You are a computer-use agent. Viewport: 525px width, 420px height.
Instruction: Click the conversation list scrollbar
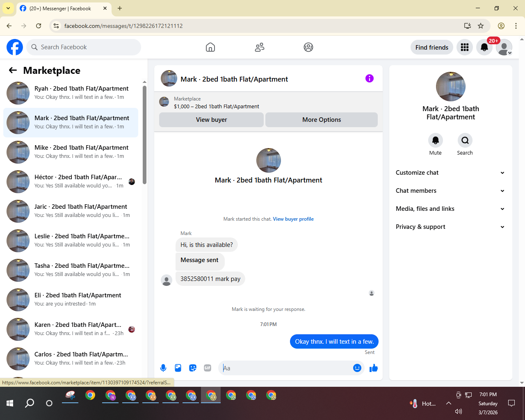coord(144,135)
